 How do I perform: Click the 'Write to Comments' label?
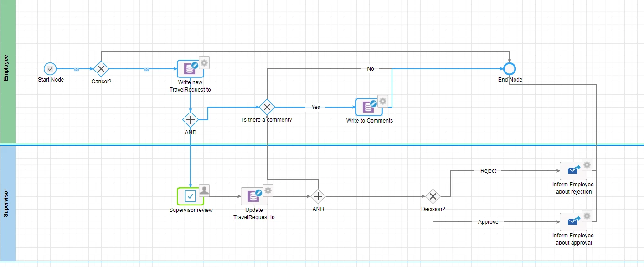[x=370, y=121]
